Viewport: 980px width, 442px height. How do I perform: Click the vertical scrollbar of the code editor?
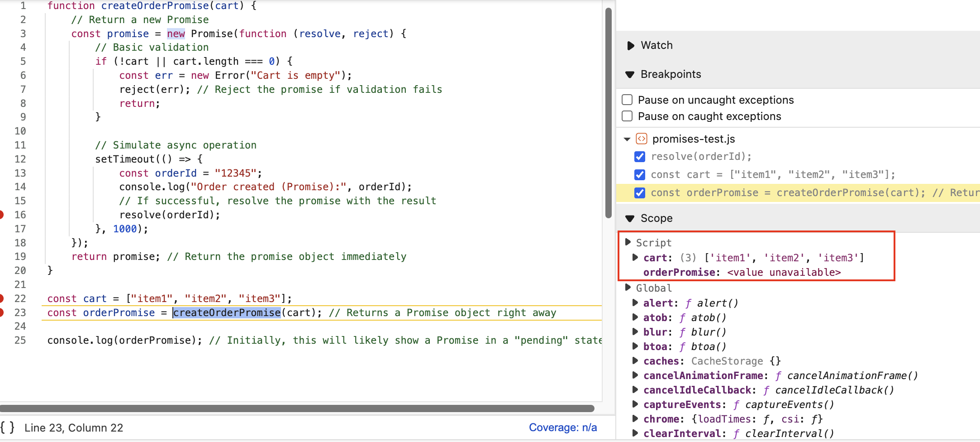point(609,113)
